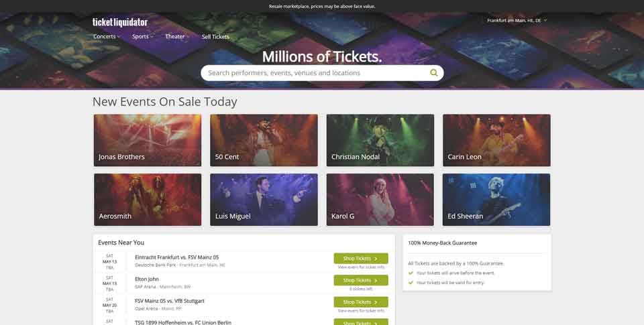Open the Carin Leon event card
The height and width of the screenshot is (325, 644).
496,140
